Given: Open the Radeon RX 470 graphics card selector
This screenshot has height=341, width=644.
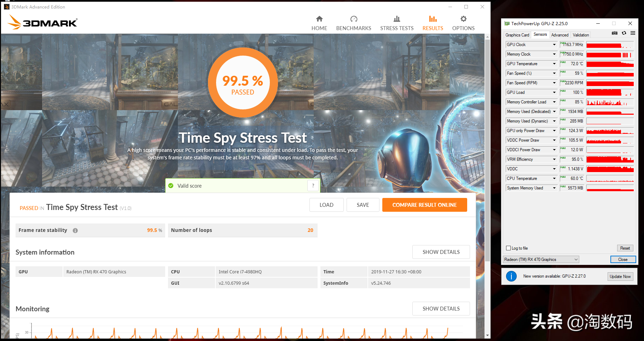Looking at the screenshot, I should tap(541, 260).
